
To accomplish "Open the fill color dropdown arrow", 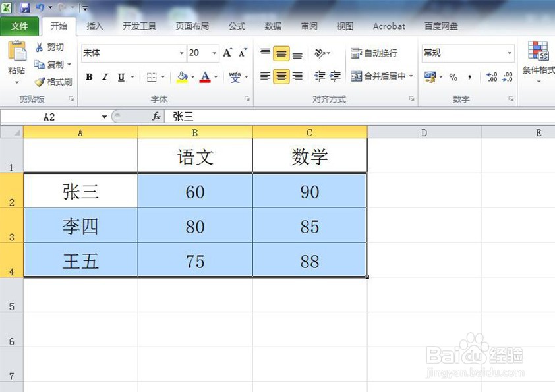I will pyautogui.click(x=193, y=77).
